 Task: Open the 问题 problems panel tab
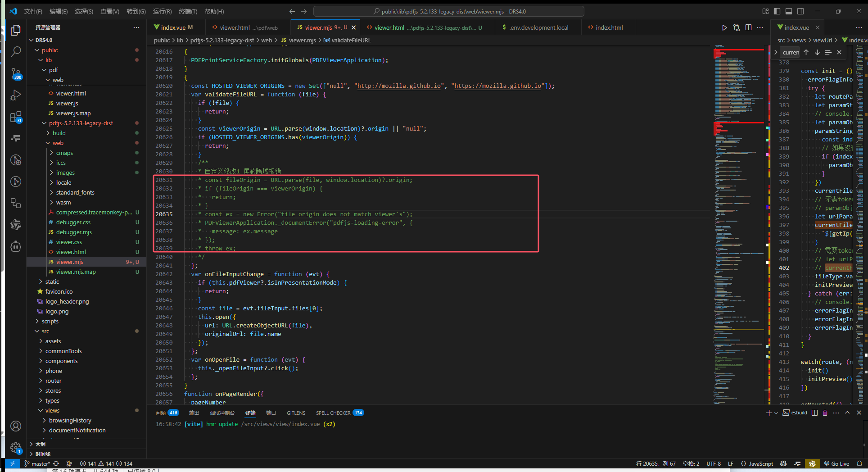[x=167, y=413]
